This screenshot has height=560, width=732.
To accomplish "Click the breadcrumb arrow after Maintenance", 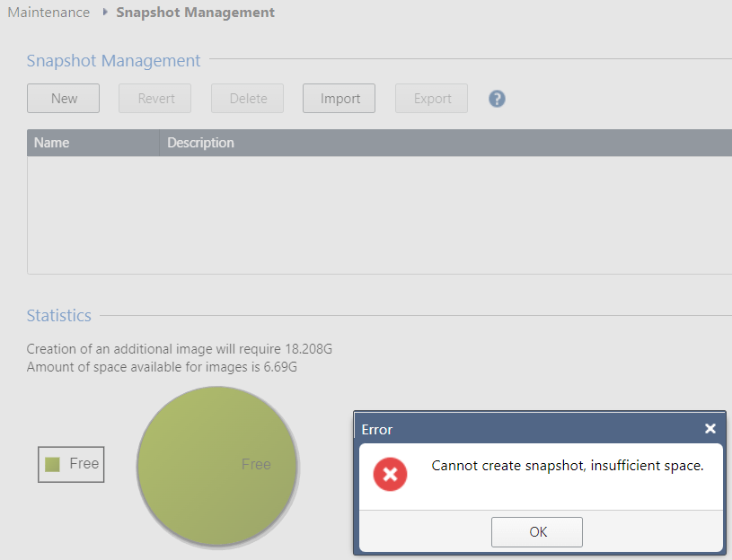I will [105, 13].
